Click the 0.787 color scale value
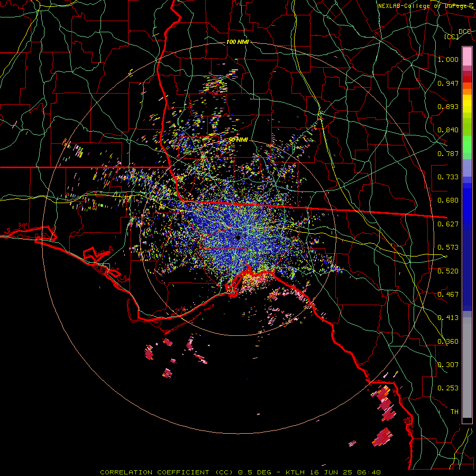 [448, 153]
